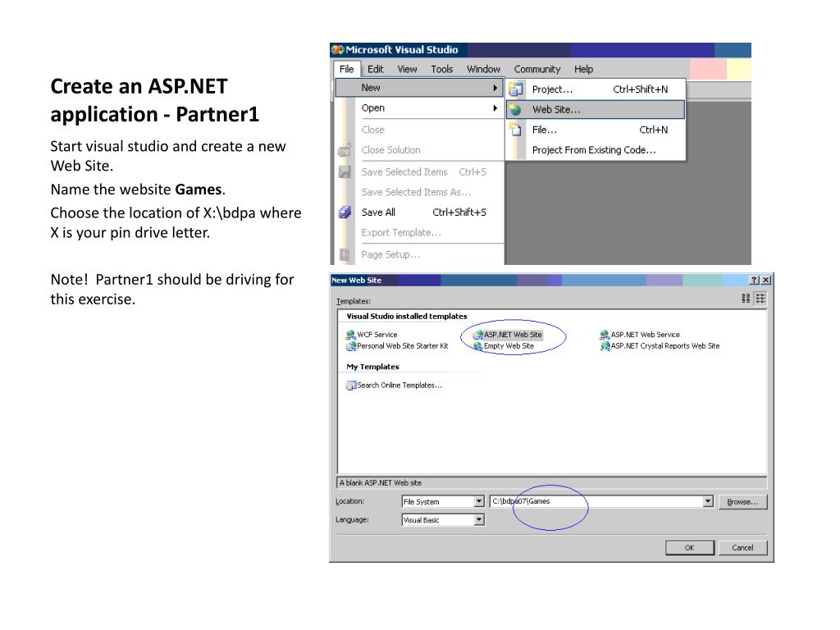
Task: Open the Window menu
Action: [483, 69]
